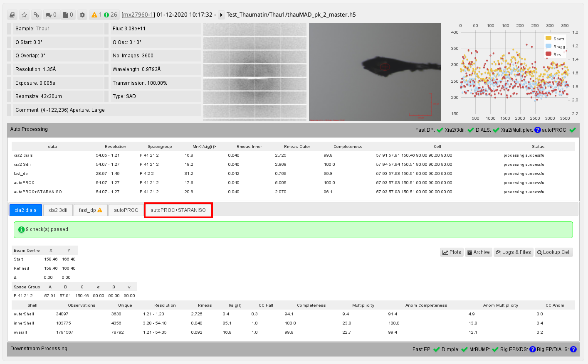
Task: Select the xia2 dials tab
Action: coord(26,210)
